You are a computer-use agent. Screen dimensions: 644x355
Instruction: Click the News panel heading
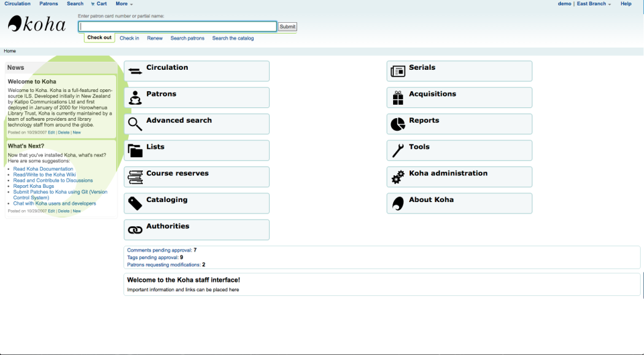15,68
